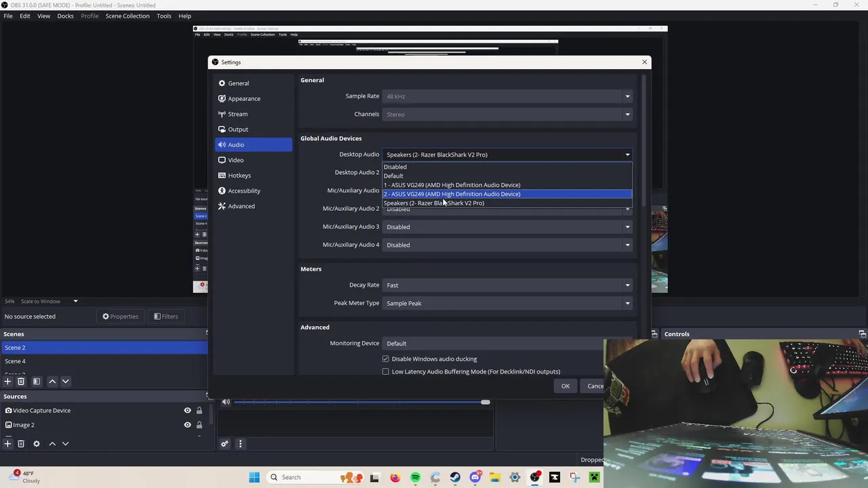868x488 pixels.
Task: Open scene filters icon in Scenes dock
Action: click(37, 382)
